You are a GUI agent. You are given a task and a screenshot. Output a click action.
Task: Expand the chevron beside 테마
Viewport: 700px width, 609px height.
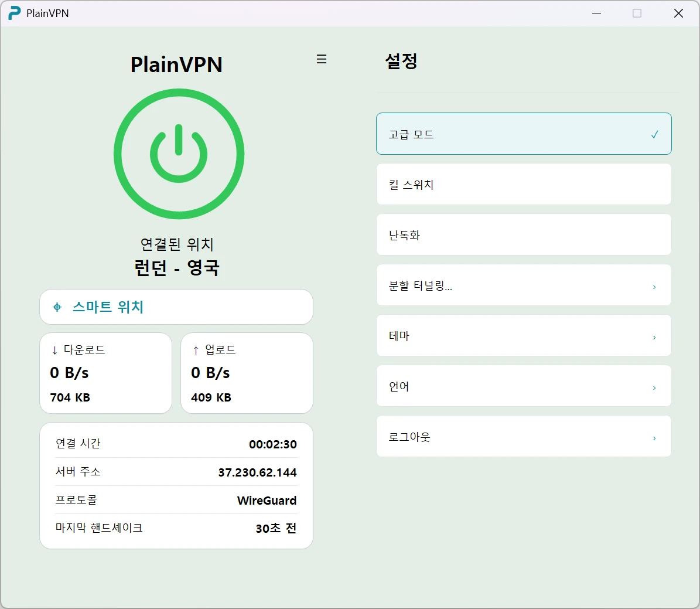point(654,338)
